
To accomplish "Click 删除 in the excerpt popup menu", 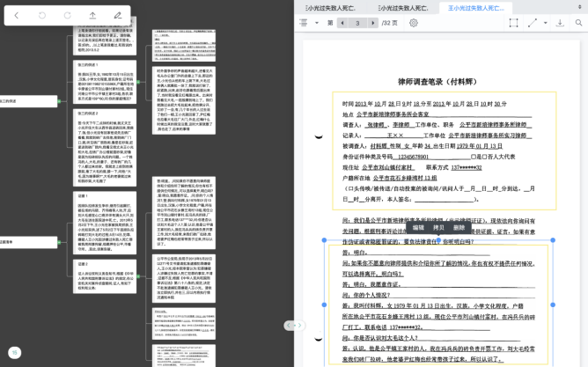I will coord(459,228).
